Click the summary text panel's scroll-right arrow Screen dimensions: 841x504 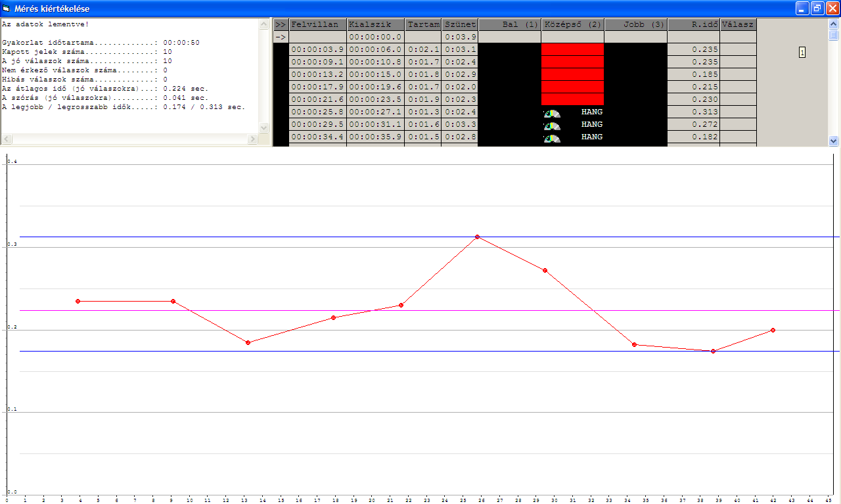pos(253,139)
